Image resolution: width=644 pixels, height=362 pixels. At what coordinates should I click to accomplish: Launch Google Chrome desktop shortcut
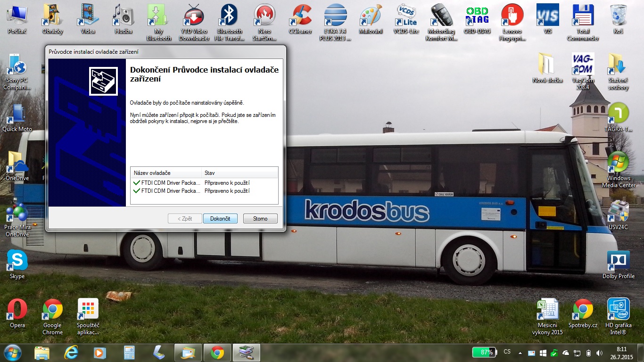point(52,317)
